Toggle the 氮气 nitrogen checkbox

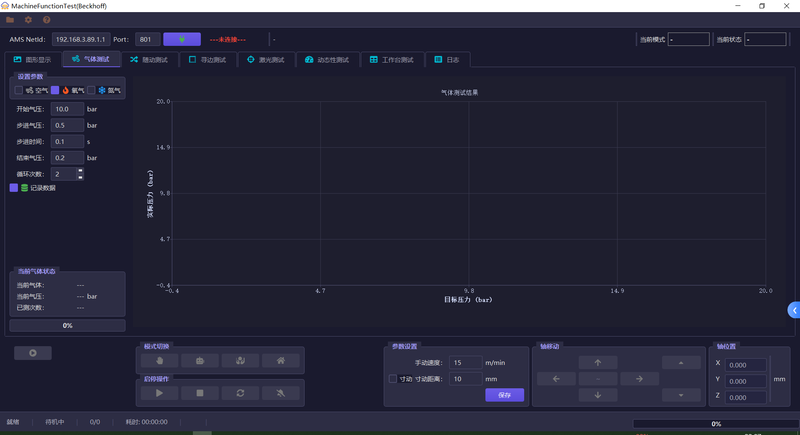click(x=91, y=90)
